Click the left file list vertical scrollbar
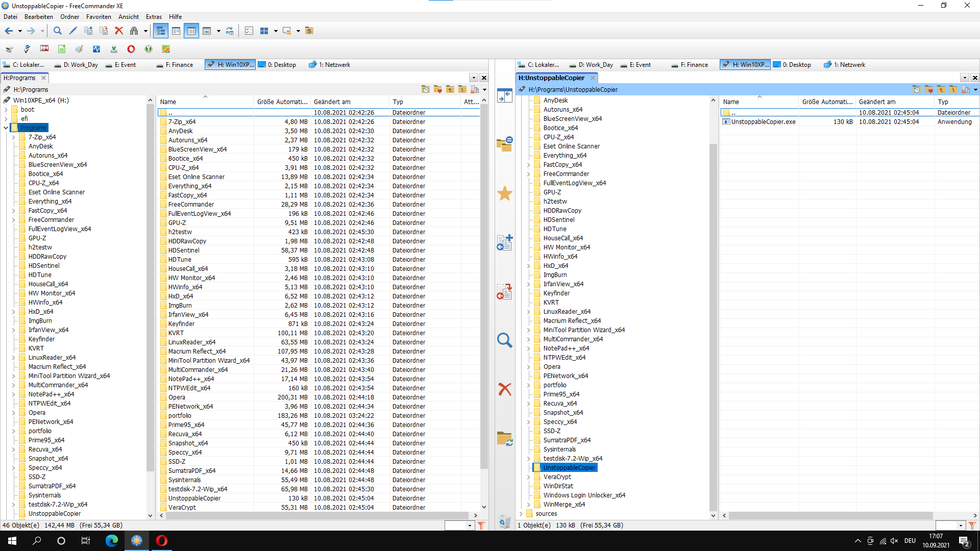Screen dimensions: 980x551 tap(484, 286)
